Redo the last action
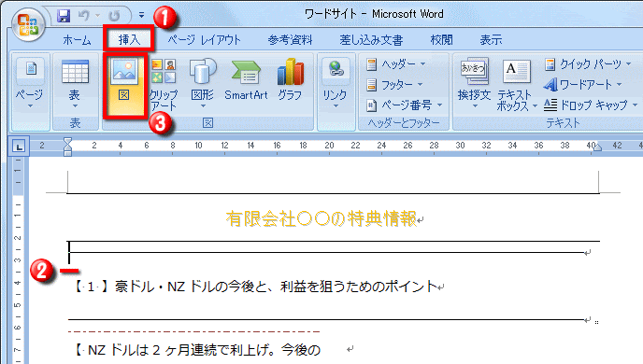643x364 pixels. pos(114,16)
